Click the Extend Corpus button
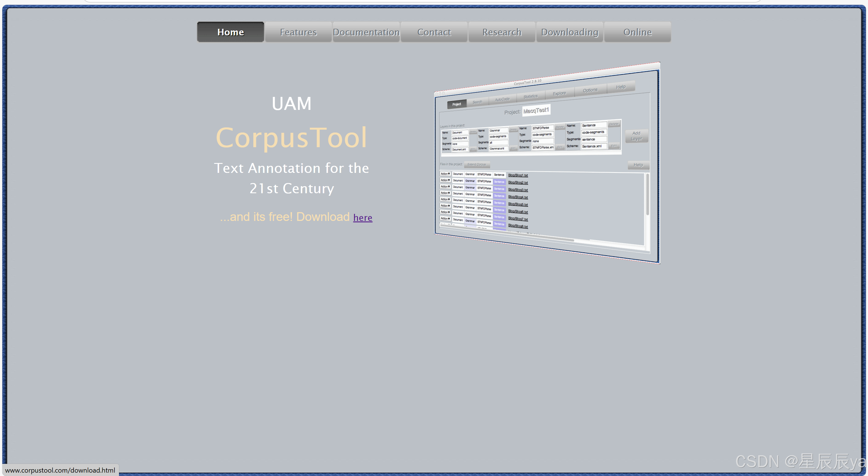The image size is (868, 476). pos(477,164)
